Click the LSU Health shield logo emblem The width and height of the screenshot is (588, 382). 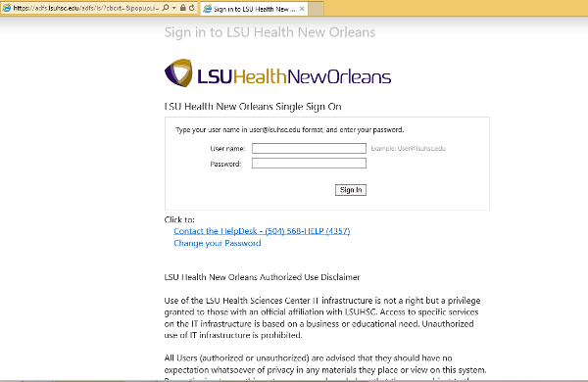point(178,72)
